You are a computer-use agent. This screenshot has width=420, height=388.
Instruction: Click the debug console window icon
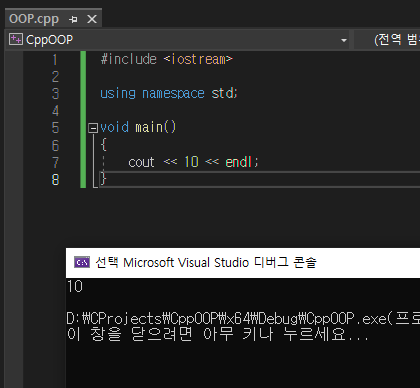(x=82, y=262)
